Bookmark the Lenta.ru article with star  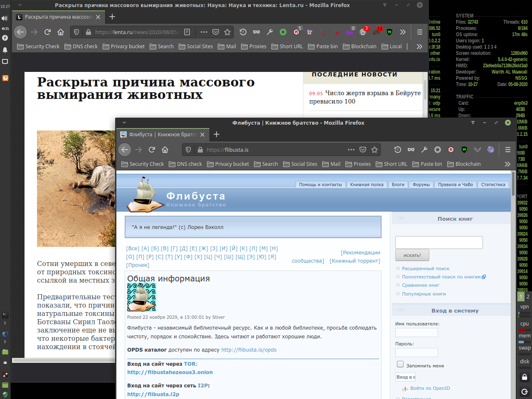pyautogui.click(x=227, y=32)
